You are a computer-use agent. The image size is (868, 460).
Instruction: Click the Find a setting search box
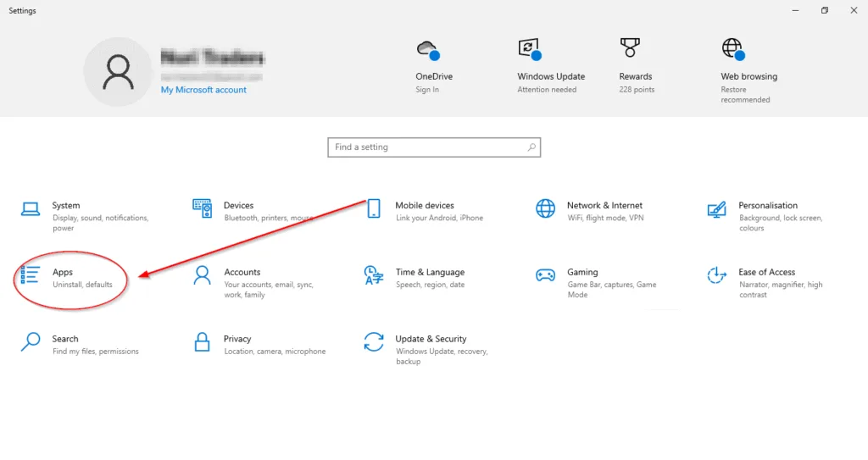[x=433, y=147]
